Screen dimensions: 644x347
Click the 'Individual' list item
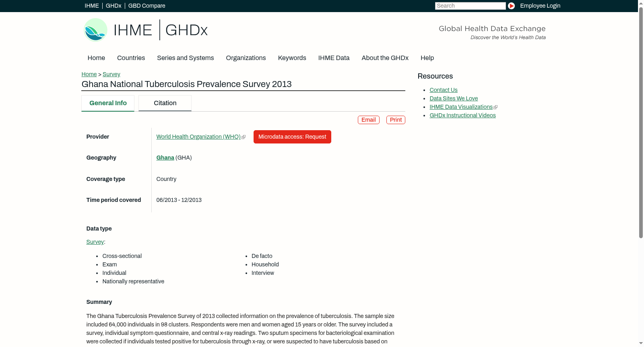[114, 273]
